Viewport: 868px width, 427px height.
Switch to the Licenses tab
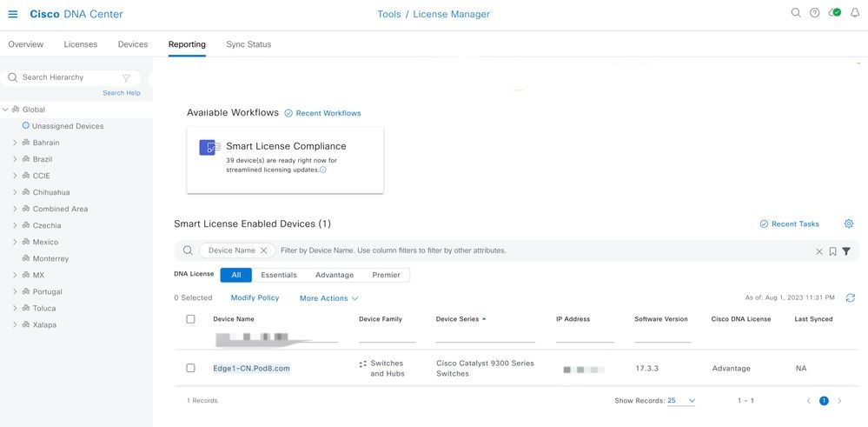80,44
